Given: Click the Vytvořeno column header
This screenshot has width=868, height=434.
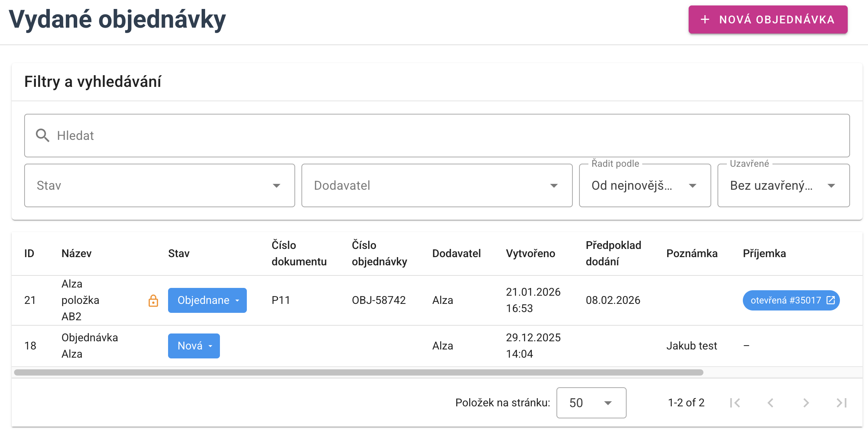Looking at the screenshot, I should (530, 254).
